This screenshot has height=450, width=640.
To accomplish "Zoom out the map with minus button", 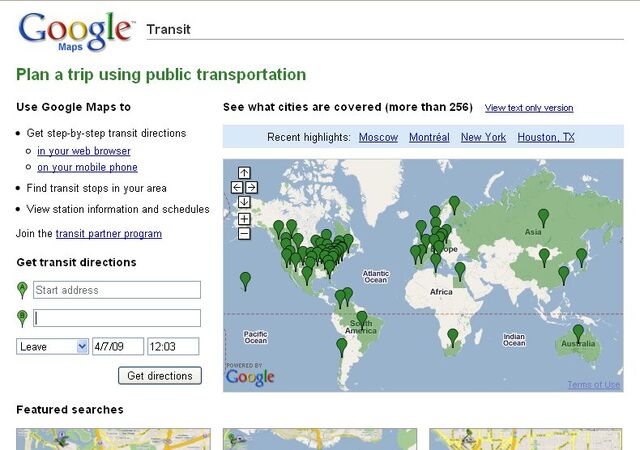I will point(244,234).
